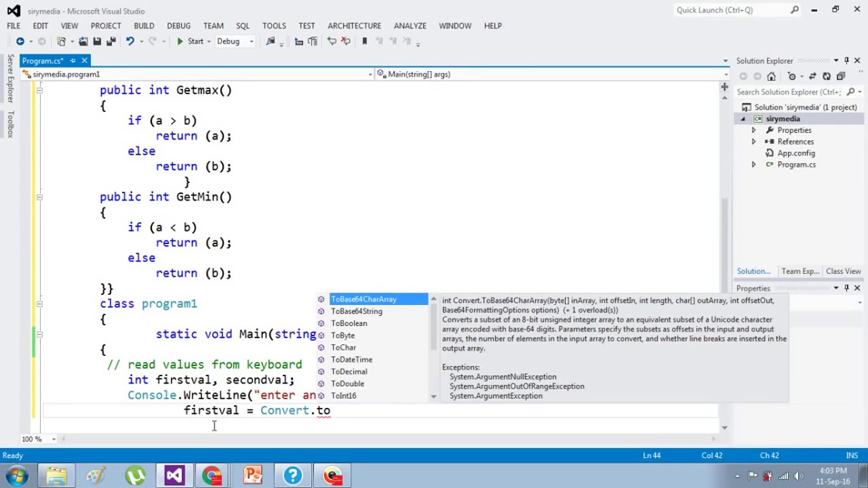The width and height of the screenshot is (868, 488).
Task: Select ToBoolean in the IntelliSense list
Action: (349, 323)
